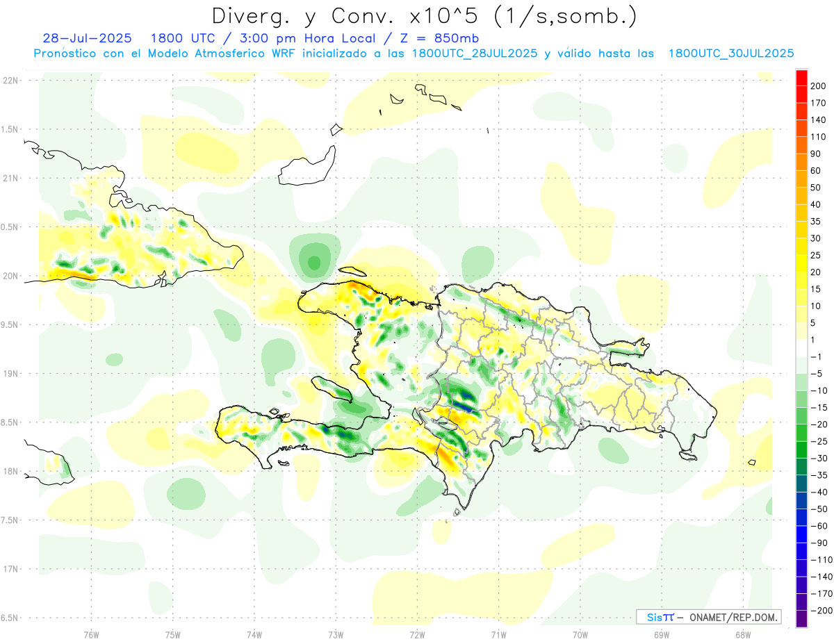Click the init time "1800UTC_28JUL2025"

pos(474,53)
